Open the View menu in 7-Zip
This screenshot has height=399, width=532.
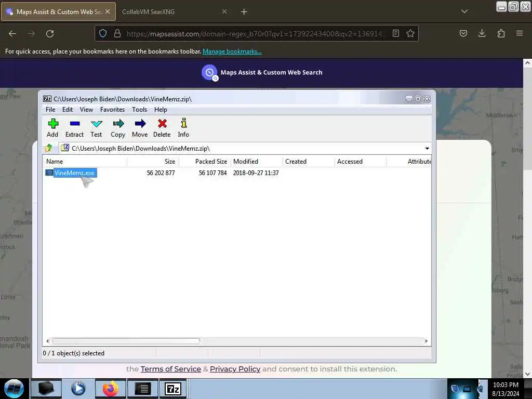(x=86, y=110)
